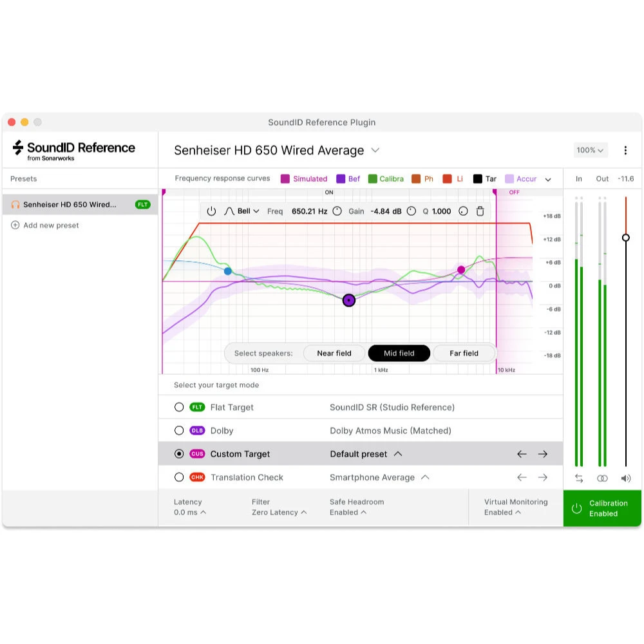Image resolution: width=644 pixels, height=644 pixels.
Task: Click the swap channels icon
Action: pos(579,478)
